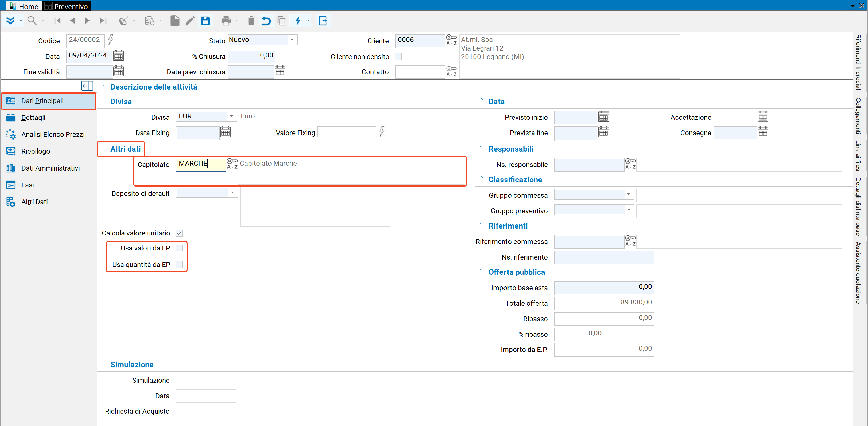The width and height of the screenshot is (868, 426).
Task: Create a new document icon
Action: (x=175, y=21)
